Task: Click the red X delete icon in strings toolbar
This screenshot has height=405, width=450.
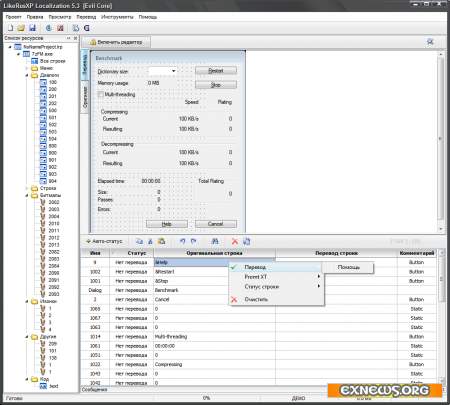Action: pos(235,241)
